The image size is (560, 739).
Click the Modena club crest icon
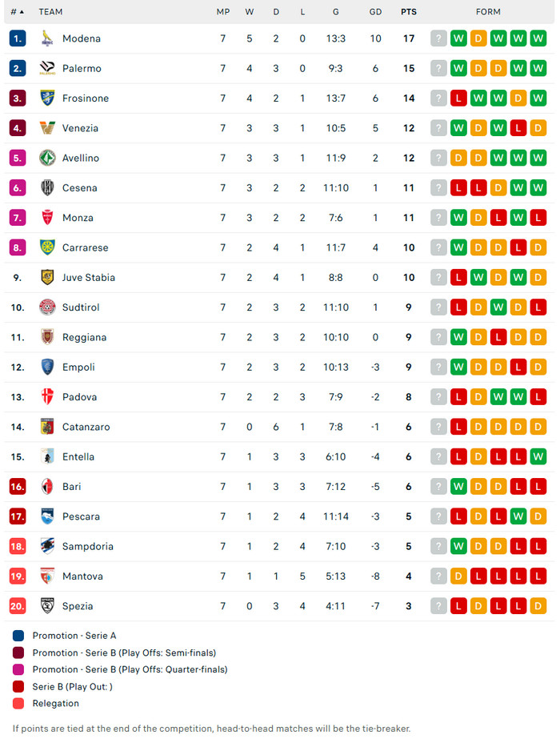(47, 38)
